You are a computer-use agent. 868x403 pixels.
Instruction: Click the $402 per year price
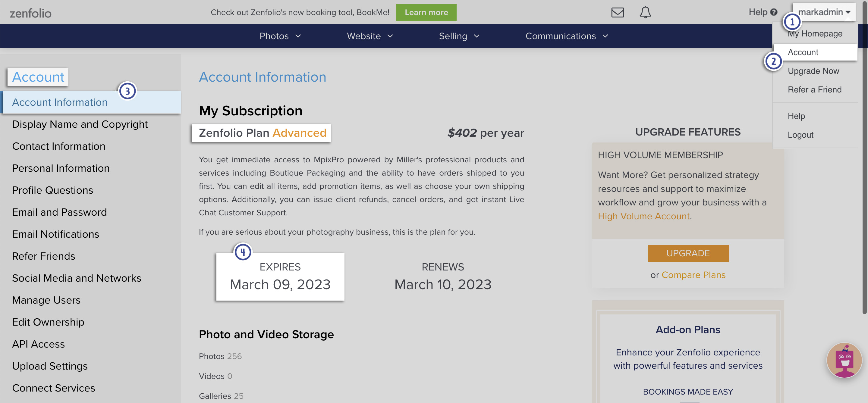coord(486,133)
